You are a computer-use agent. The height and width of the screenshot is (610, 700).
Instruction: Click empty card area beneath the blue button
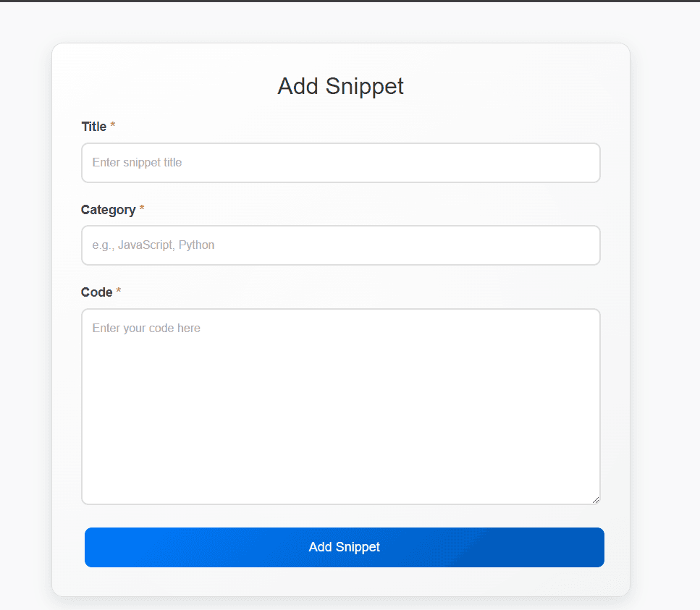point(340,582)
